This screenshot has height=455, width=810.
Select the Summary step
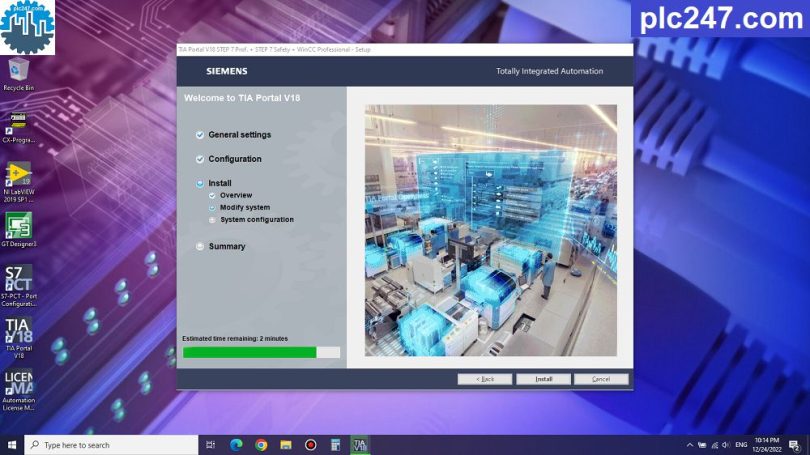[x=227, y=246]
